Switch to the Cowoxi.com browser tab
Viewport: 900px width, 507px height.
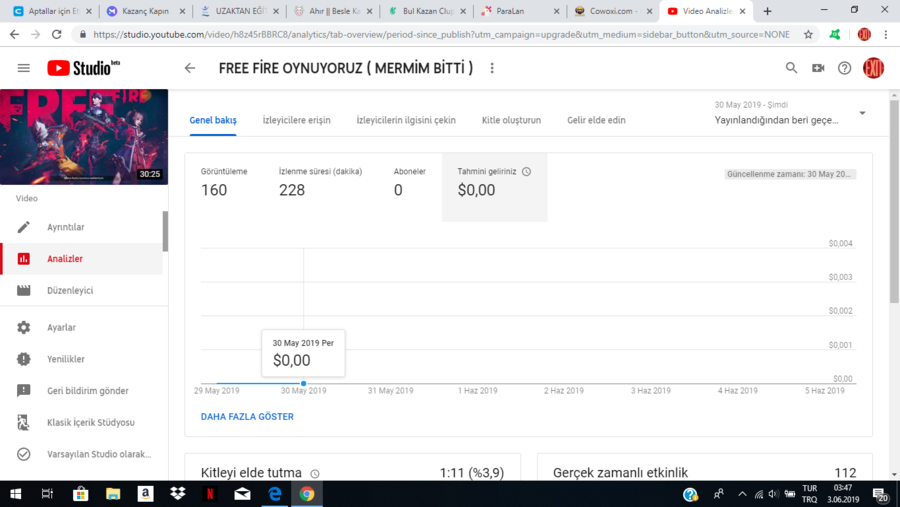click(x=613, y=11)
